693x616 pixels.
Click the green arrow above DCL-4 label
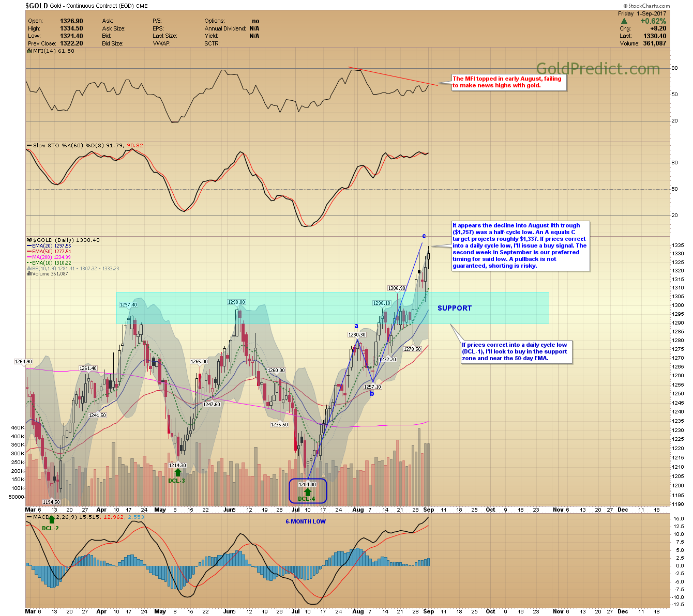click(307, 491)
